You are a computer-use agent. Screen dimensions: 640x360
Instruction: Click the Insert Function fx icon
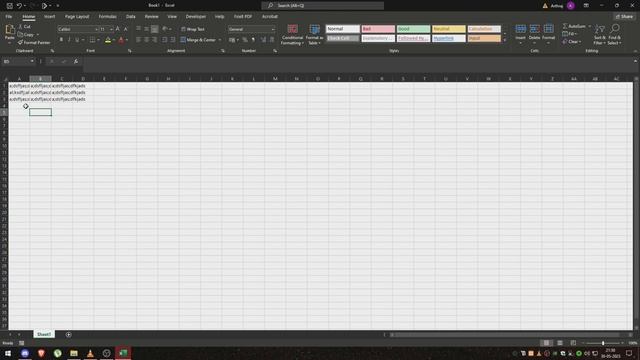tap(76, 61)
